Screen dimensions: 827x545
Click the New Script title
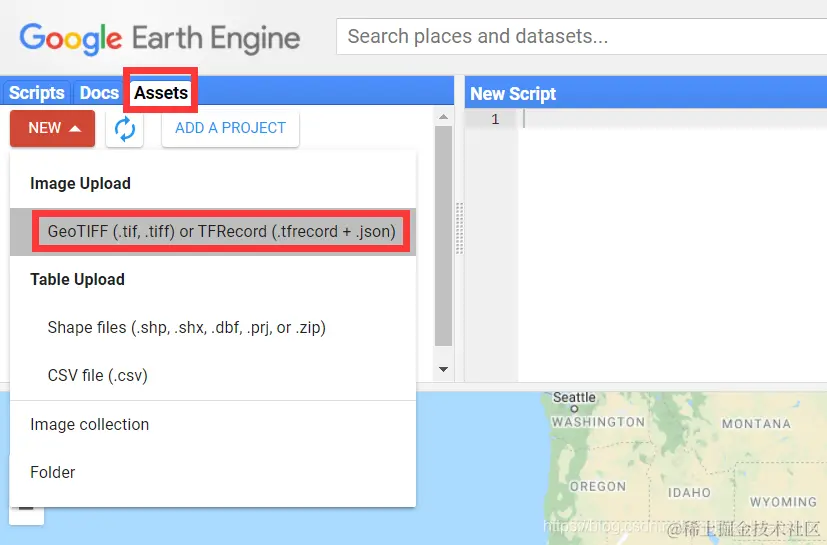513,94
